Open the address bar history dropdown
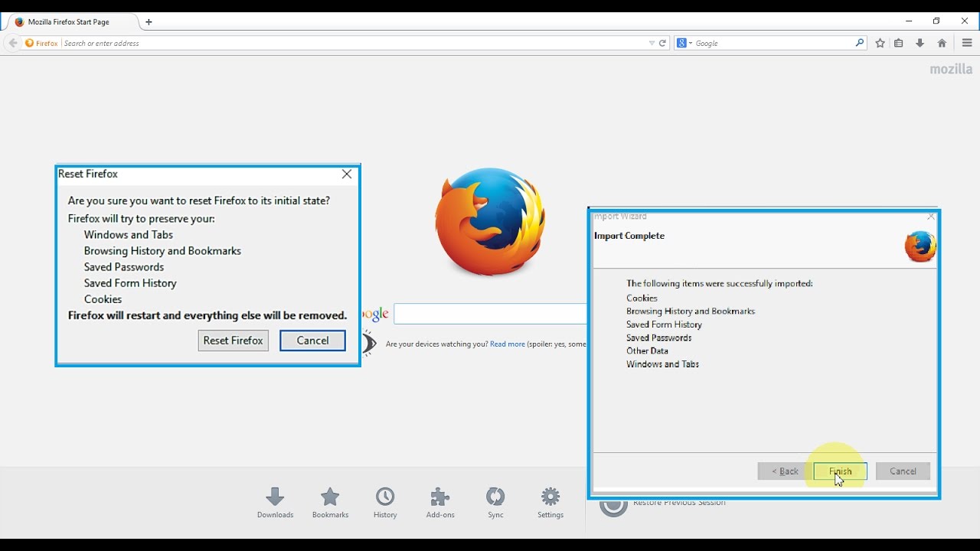Screen dimensions: 980x551 [x=652, y=43]
